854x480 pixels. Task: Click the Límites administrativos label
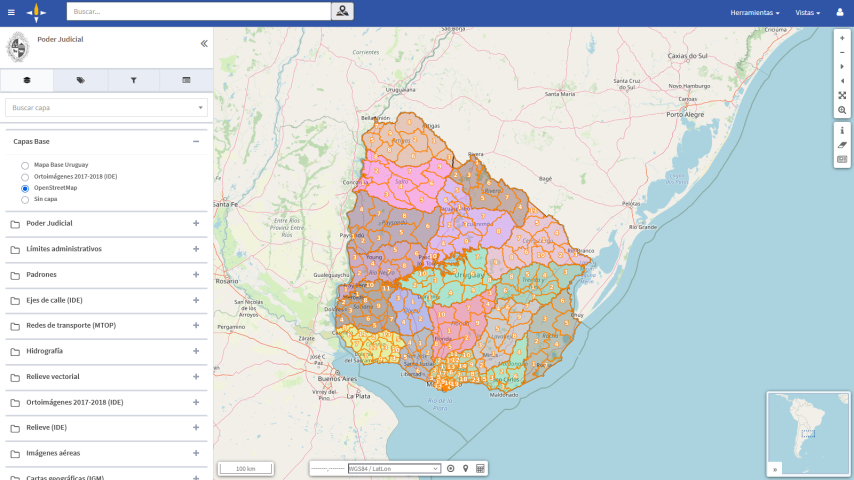tap(64, 249)
